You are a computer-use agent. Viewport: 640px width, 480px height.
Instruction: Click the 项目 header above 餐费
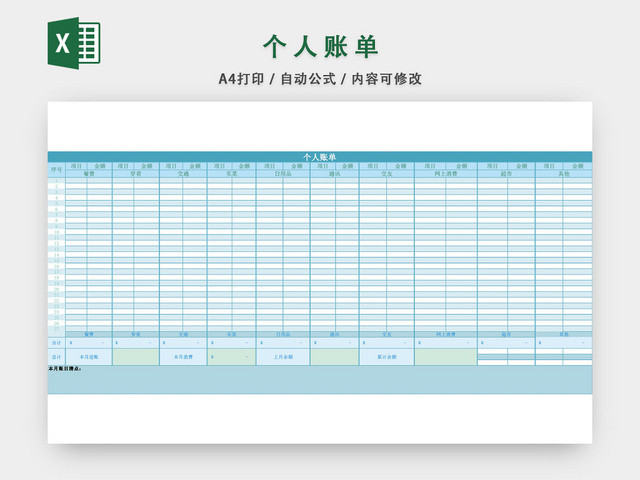[76, 166]
